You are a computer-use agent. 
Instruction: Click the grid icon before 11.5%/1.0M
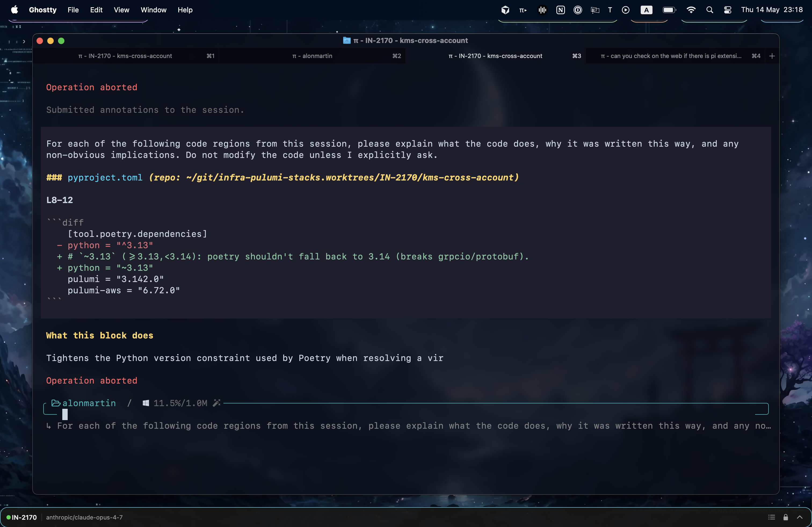pyautogui.click(x=146, y=403)
